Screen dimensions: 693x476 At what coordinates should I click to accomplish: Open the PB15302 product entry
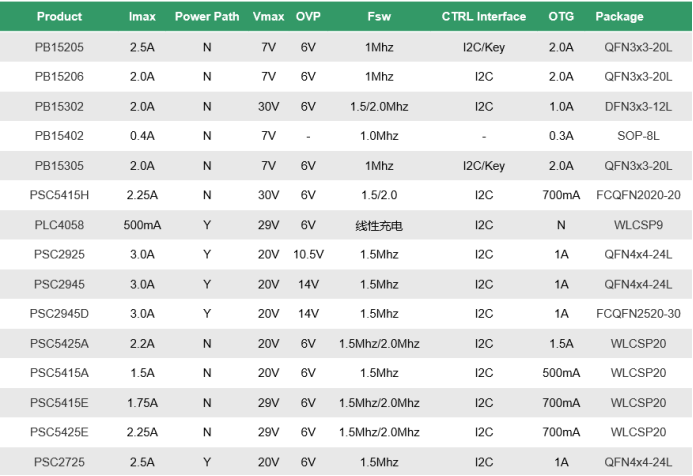pos(60,106)
